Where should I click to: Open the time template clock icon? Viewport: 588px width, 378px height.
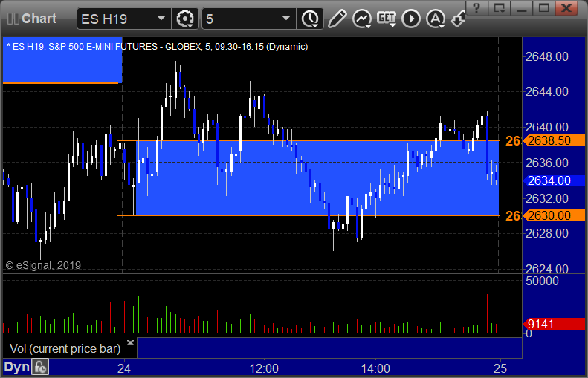310,19
